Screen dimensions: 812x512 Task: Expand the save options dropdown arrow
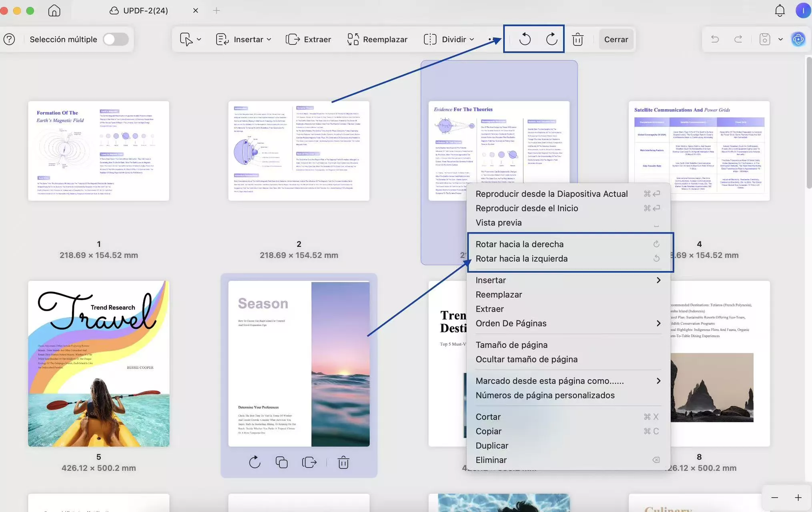(780, 39)
